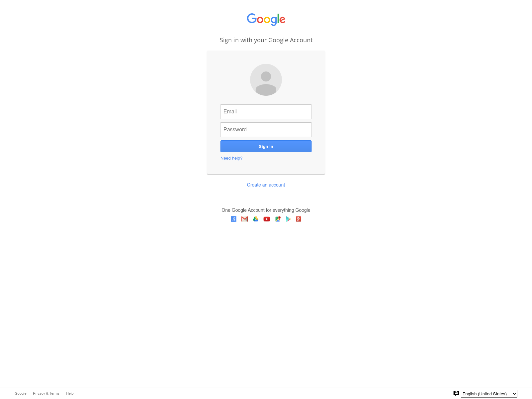Click the blue Google Search service icon
532x399 pixels.
(234, 219)
